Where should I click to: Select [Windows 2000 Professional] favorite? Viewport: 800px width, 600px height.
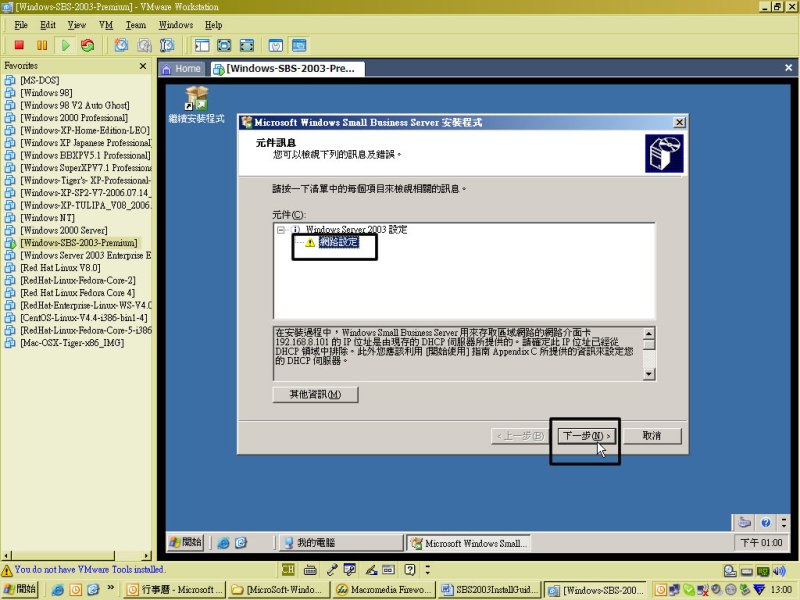click(74, 118)
